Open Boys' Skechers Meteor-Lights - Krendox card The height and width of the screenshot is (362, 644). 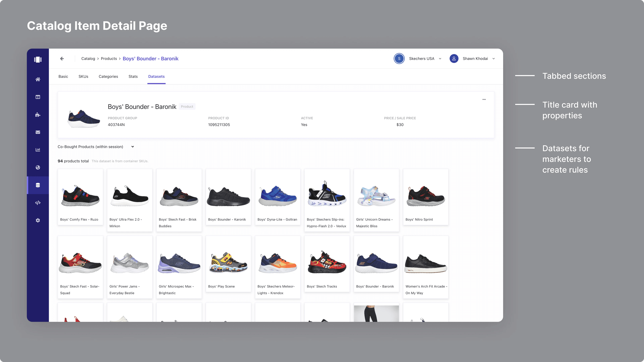pyautogui.click(x=278, y=267)
